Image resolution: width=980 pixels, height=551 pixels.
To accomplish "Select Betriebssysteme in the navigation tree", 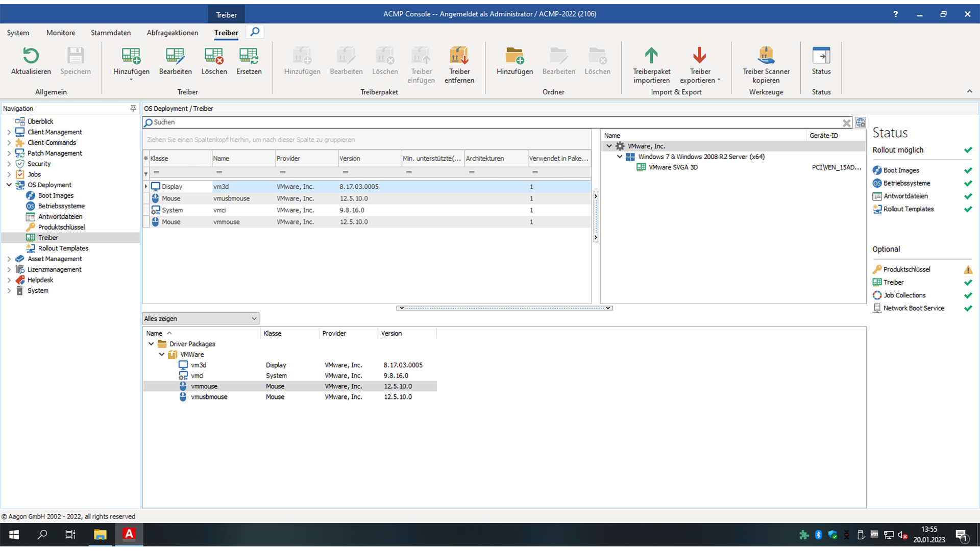I will [x=61, y=206].
